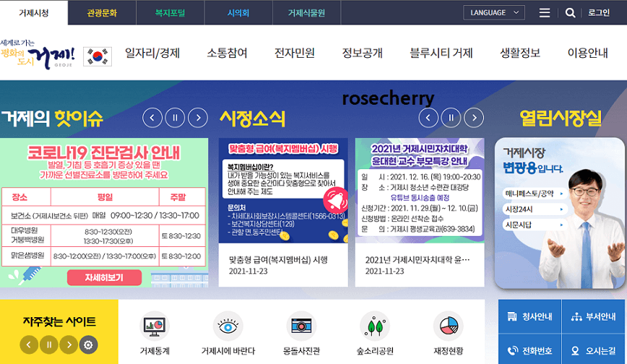Click the 오시는길 button
Screen dimensions: 627x364
(x=594, y=350)
